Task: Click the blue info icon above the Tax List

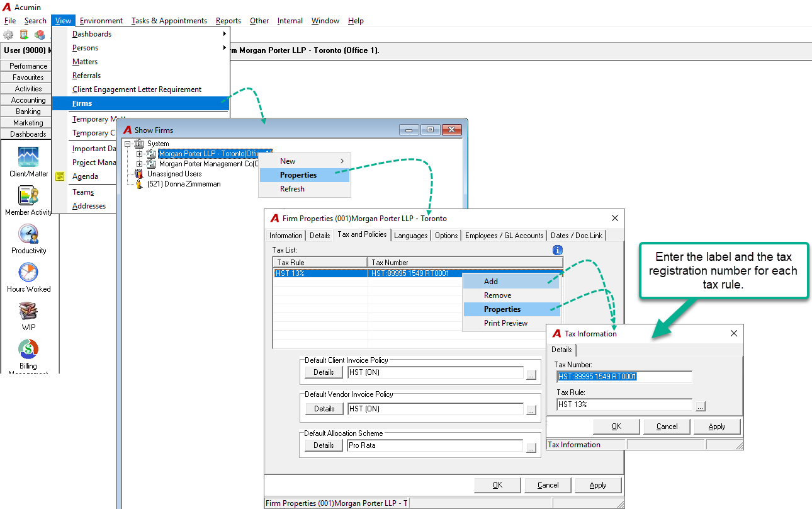Action: pyautogui.click(x=557, y=250)
